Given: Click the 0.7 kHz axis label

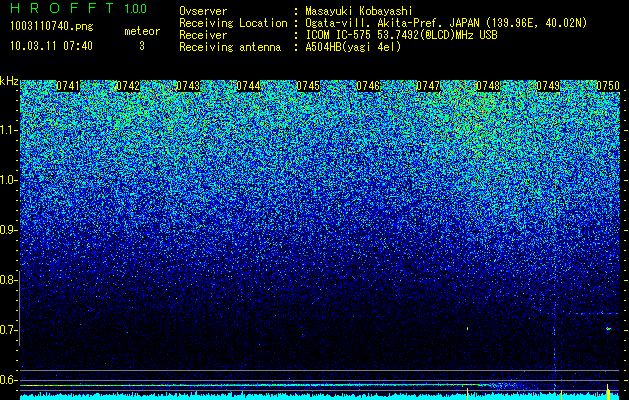Looking at the screenshot, I should pos(8,330).
